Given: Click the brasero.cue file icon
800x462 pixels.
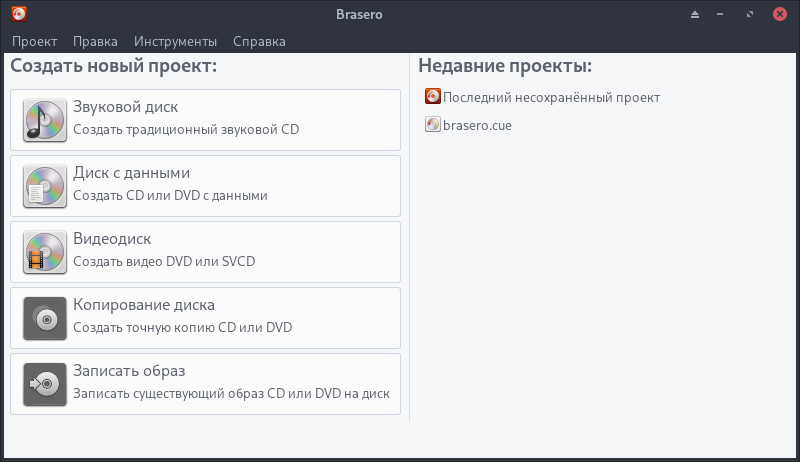Looking at the screenshot, I should coord(433,125).
